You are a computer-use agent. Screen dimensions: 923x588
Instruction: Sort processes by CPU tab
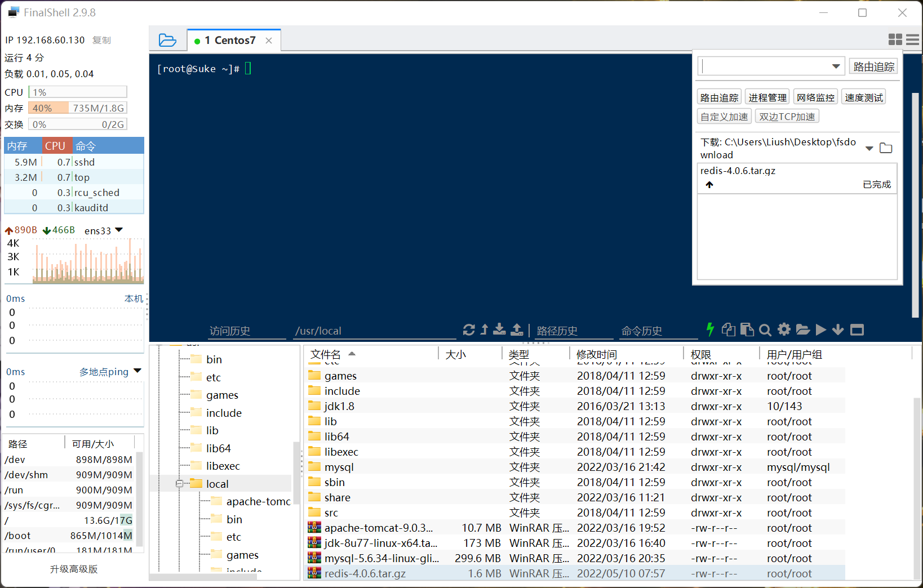pos(57,146)
